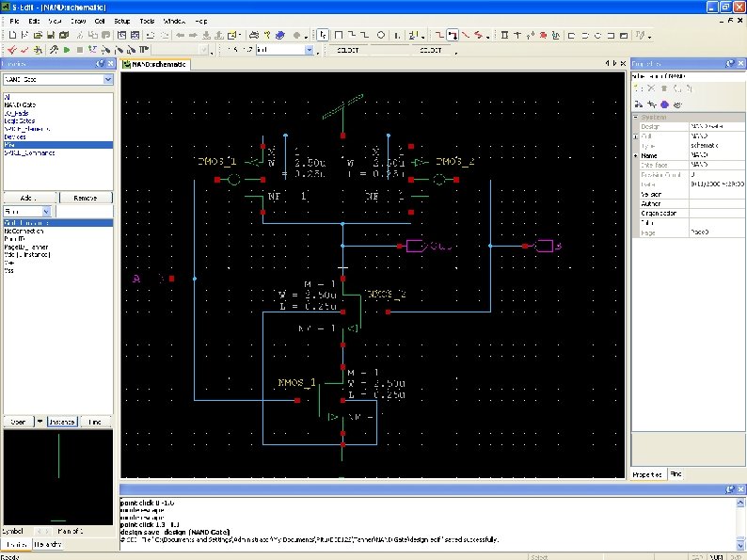Pick the Circle drawing tool

[380, 35]
